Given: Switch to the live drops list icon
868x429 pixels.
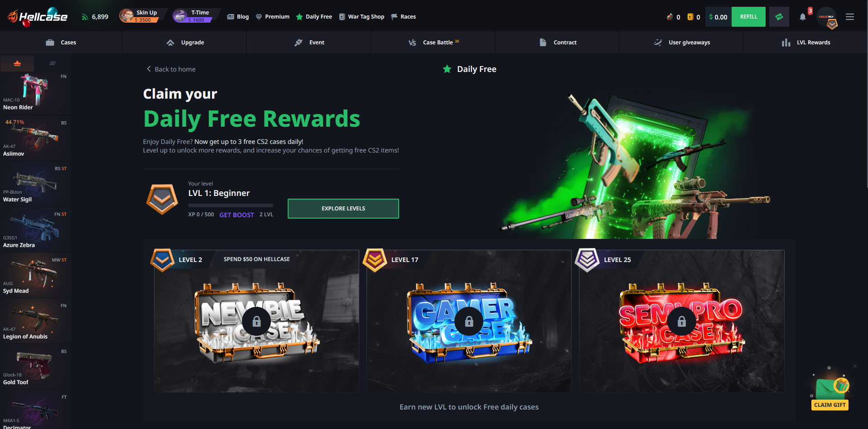Looking at the screenshot, I should point(53,63).
